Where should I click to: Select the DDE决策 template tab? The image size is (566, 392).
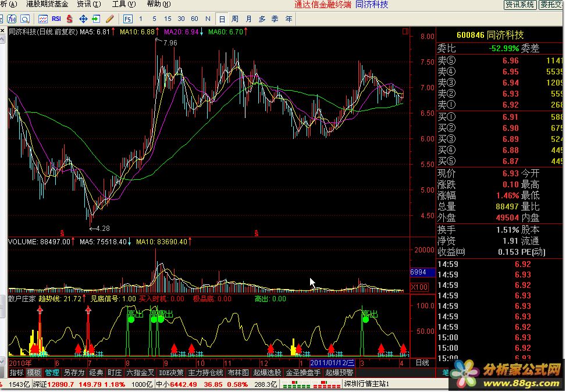171,372
